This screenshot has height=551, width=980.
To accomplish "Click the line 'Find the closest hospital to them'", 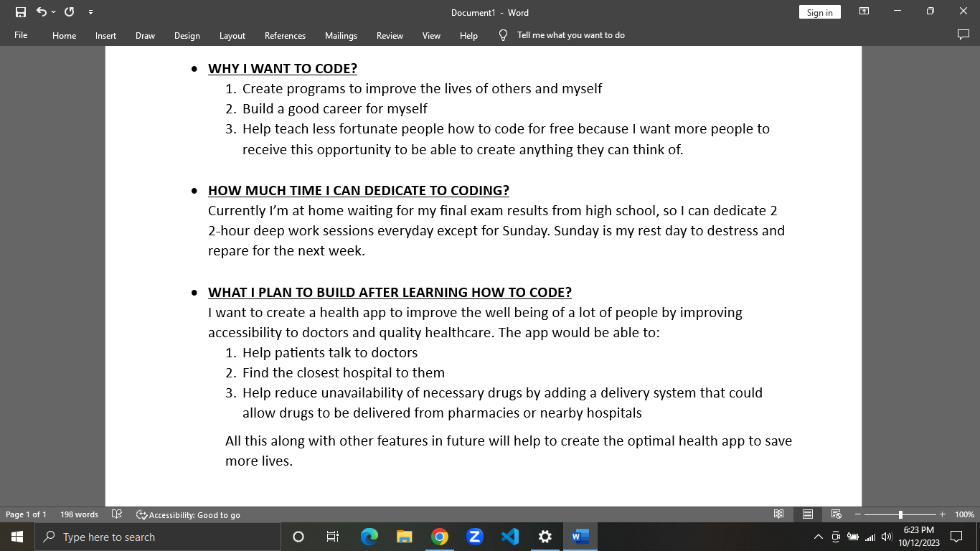I will pyautogui.click(x=344, y=373).
